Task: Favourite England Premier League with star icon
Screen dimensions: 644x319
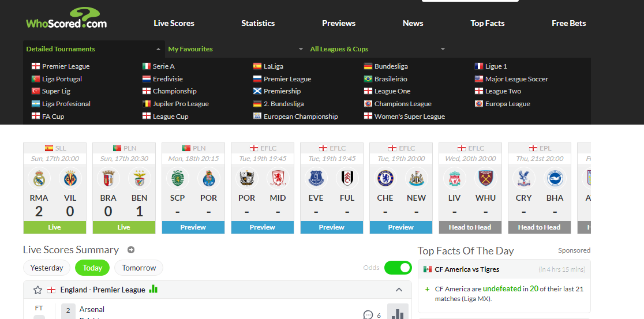Action: click(x=38, y=290)
